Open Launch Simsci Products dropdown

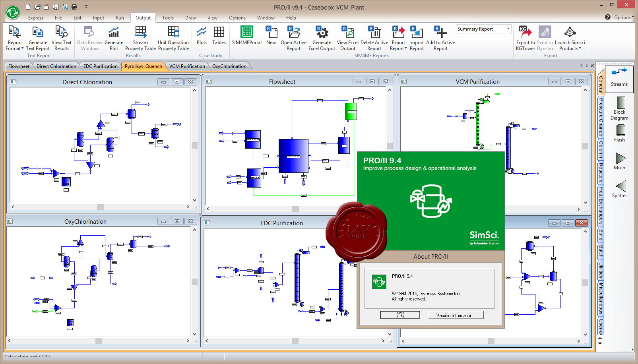click(570, 38)
